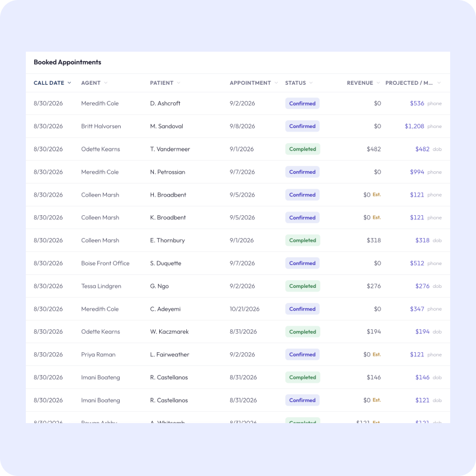Click agent Boise Front Office

[105, 263]
